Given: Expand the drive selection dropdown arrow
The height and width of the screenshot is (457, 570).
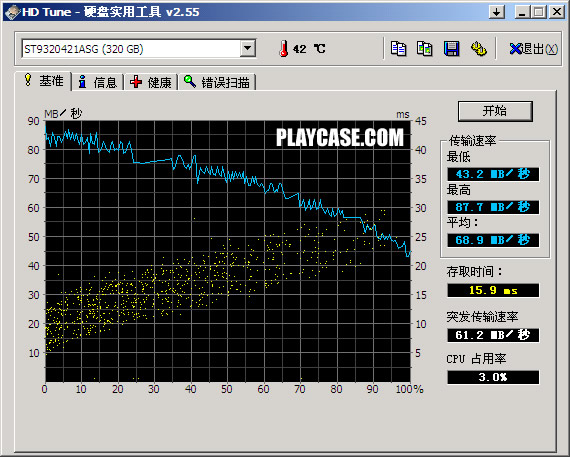Looking at the screenshot, I should (248, 48).
